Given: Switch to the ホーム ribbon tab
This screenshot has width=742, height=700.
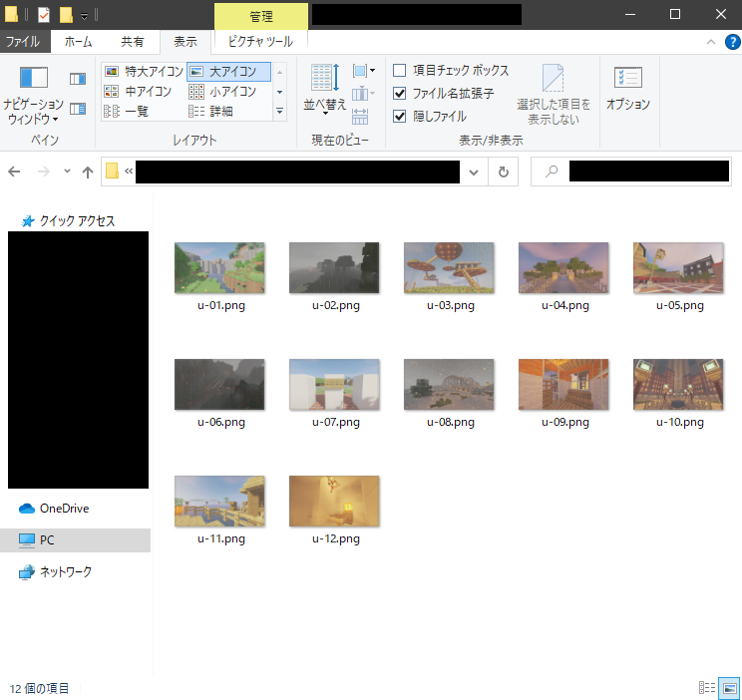Looking at the screenshot, I should click(79, 42).
